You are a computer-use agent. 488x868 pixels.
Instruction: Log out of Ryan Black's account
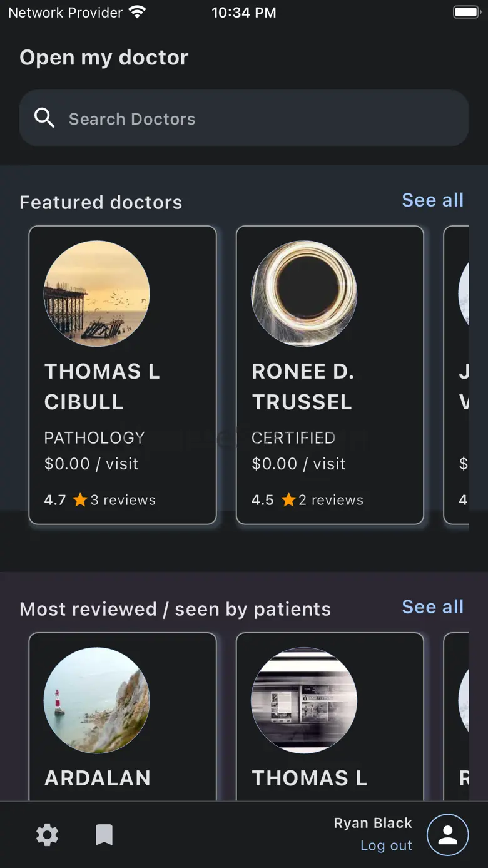[x=386, y=845]
